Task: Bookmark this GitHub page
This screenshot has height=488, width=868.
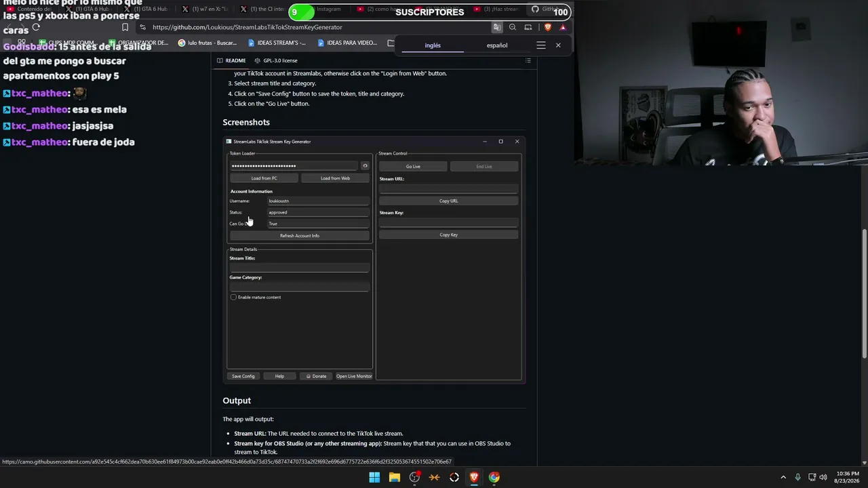Action: (x=125, y=27)
